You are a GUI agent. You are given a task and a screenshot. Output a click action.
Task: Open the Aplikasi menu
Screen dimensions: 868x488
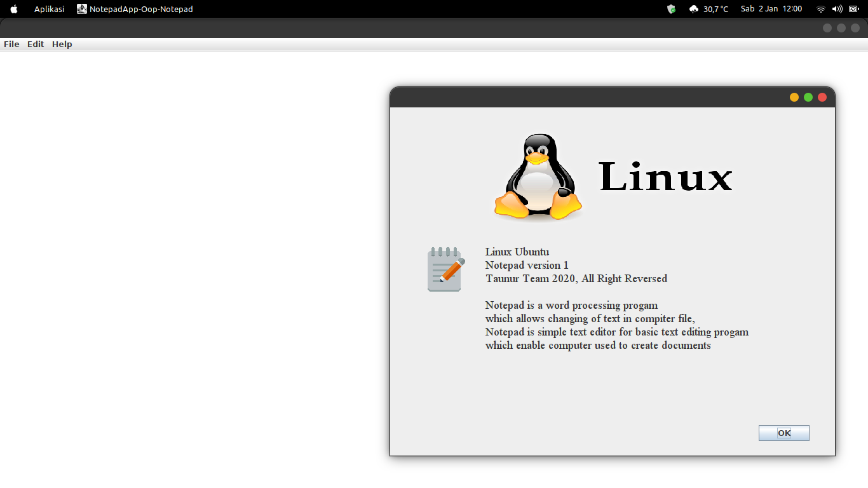point(49,9)
